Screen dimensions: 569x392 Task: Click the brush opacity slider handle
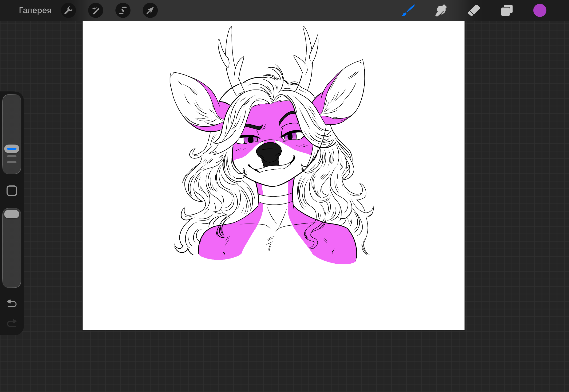point(12,214)
